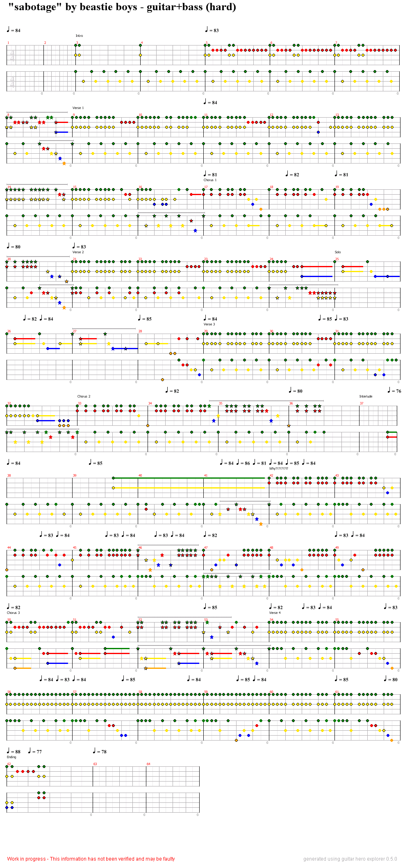Click the tempo marking = 78
Viewport: 405px width, 868px height.
pos(100,751)
